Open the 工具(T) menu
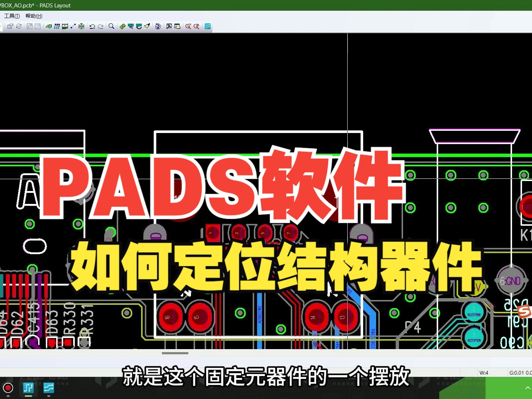The width and height of the screenshot is (532, 399). coord(12,16)
